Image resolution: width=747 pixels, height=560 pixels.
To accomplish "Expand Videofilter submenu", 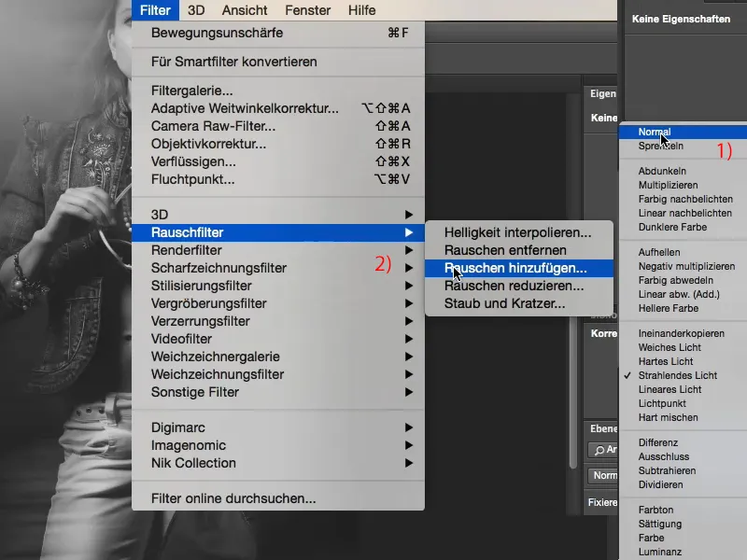I will 278,339.
